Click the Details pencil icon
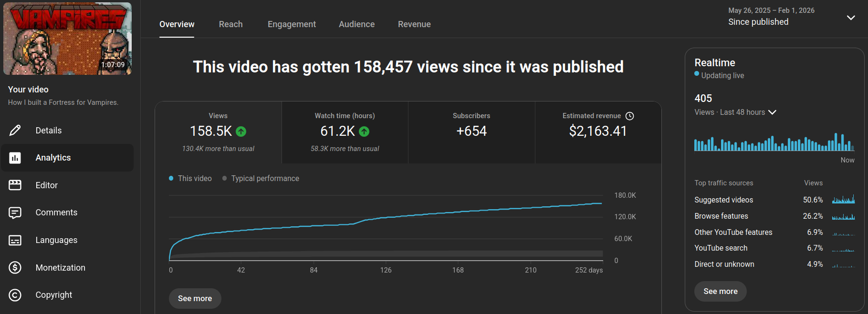The width and height of the screenshot is (868, 314). pos(15,130)
